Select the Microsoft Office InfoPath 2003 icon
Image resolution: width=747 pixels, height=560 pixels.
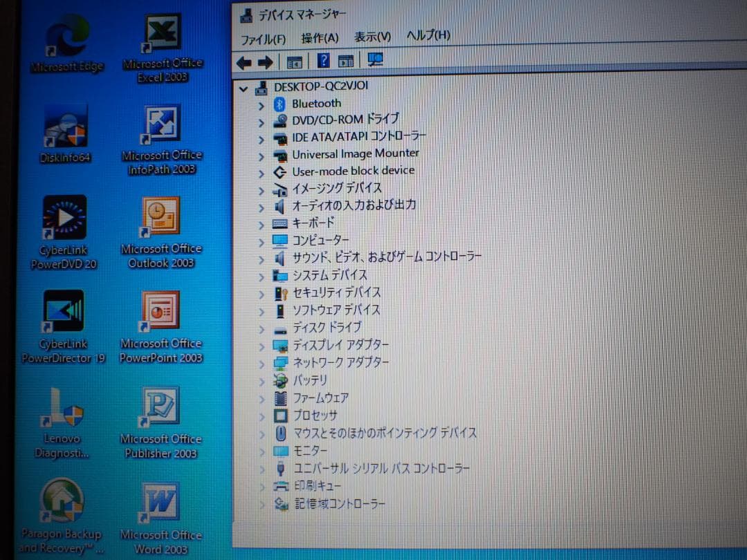(x=162, y=140)
